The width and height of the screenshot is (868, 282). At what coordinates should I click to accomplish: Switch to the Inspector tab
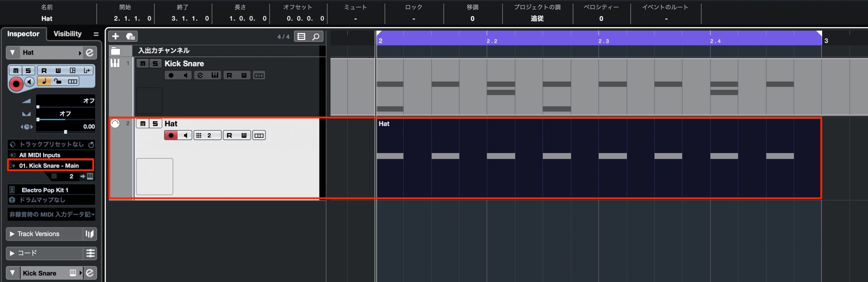click(x=23, y=34)
